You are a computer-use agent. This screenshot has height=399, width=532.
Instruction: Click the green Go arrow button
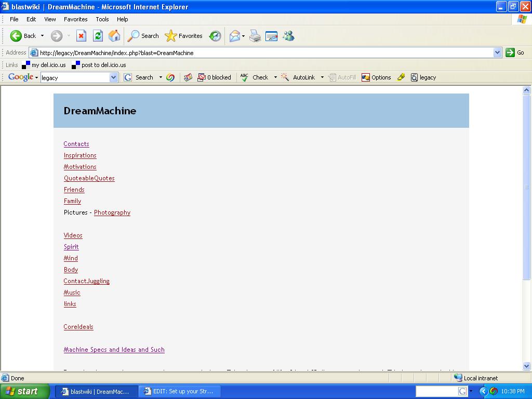(515, 52)
